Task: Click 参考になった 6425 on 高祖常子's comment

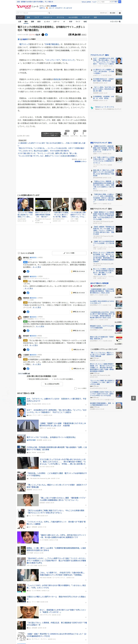Action: tap(78, 293)
